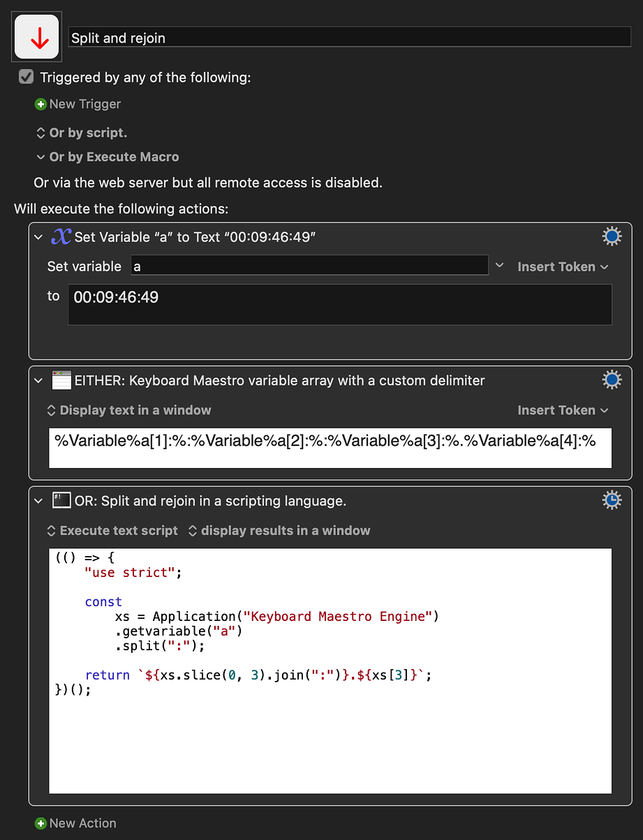Collapse the OR split and rejoin action

tap(39, 501)
